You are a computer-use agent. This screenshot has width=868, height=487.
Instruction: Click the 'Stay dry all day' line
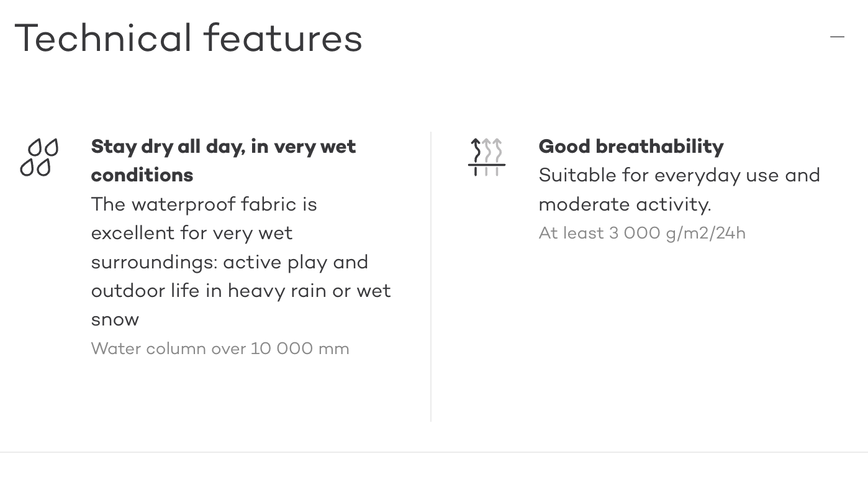tap(223, 147)
